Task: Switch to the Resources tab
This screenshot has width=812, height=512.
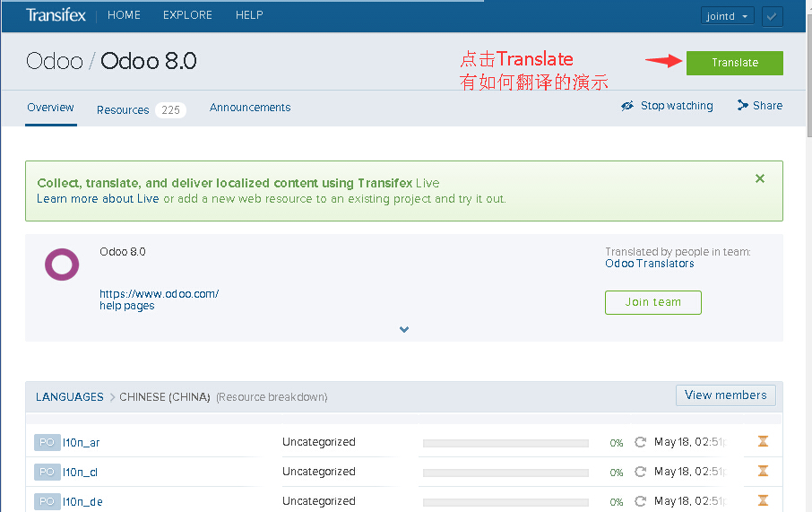Action: [123, 109]
